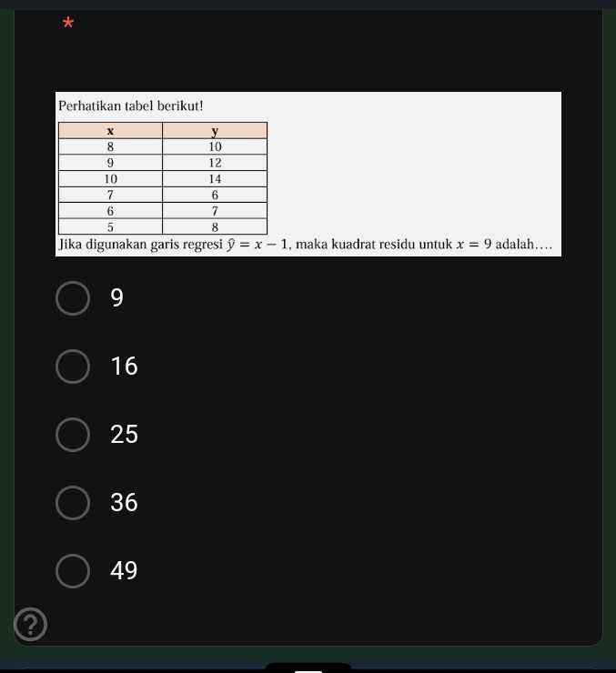Viewport: 616px width, 673px height.
Task: Choose the radio option for 25
Action: tap(73, 435)
